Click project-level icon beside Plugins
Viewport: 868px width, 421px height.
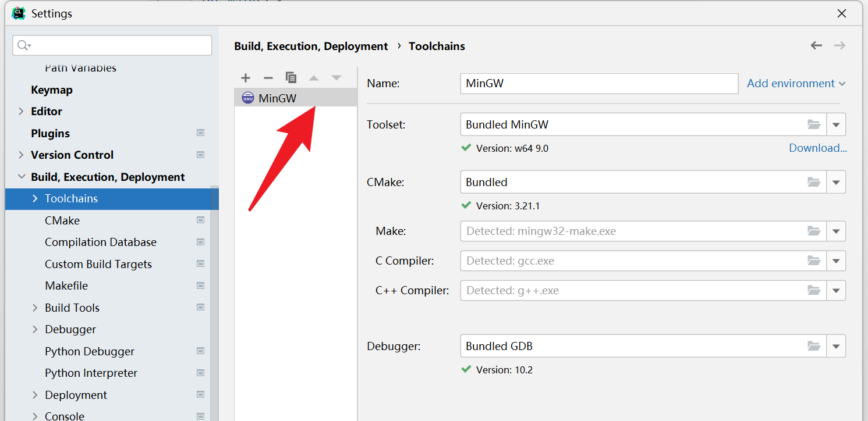pos(201,133)
